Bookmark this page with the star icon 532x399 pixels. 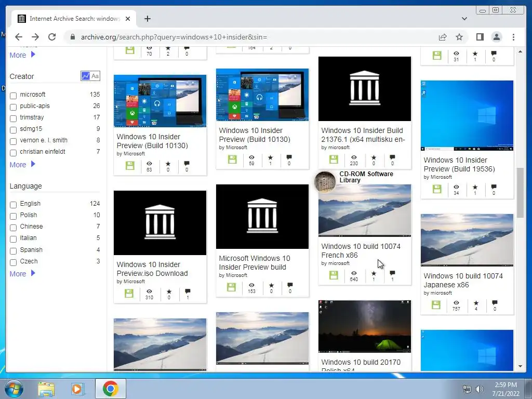point(459,37)
